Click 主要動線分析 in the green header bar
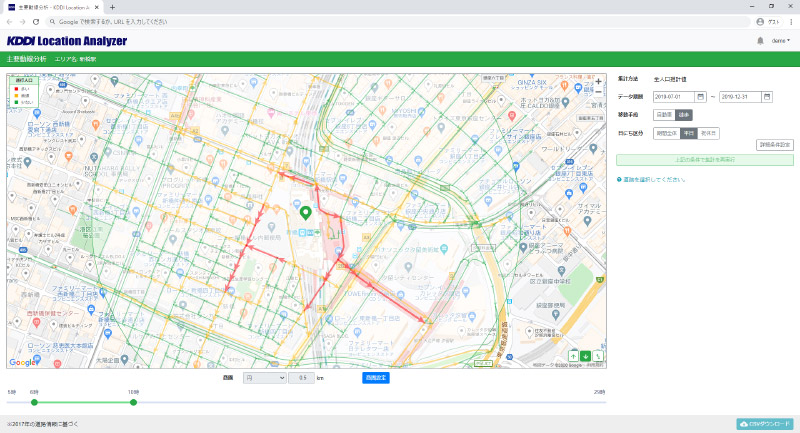 (x=27, y=59)
